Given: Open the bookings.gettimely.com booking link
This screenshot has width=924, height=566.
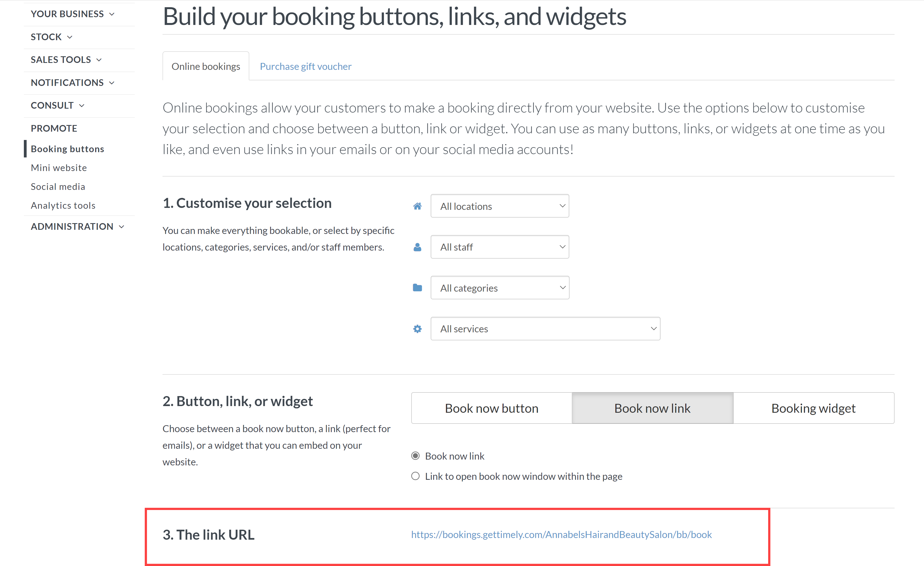Looking at the screenshot, I should tap(561, 534).
